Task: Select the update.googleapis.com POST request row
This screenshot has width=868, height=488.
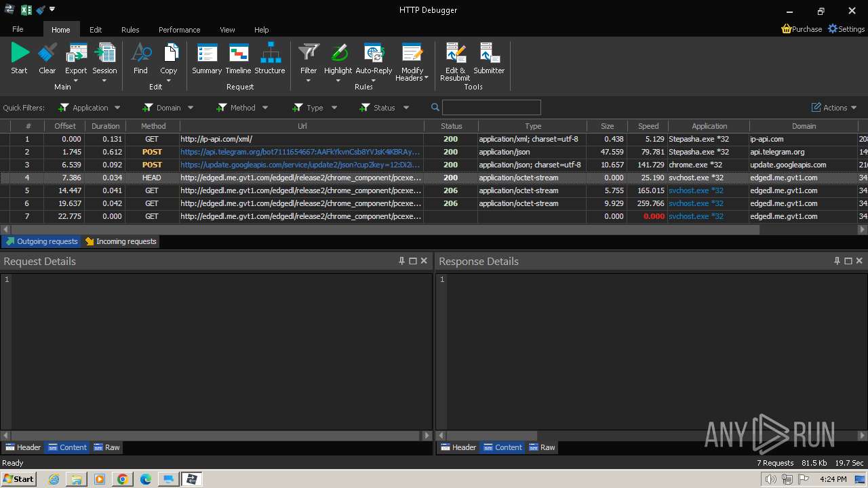Action: coord(434,165)
